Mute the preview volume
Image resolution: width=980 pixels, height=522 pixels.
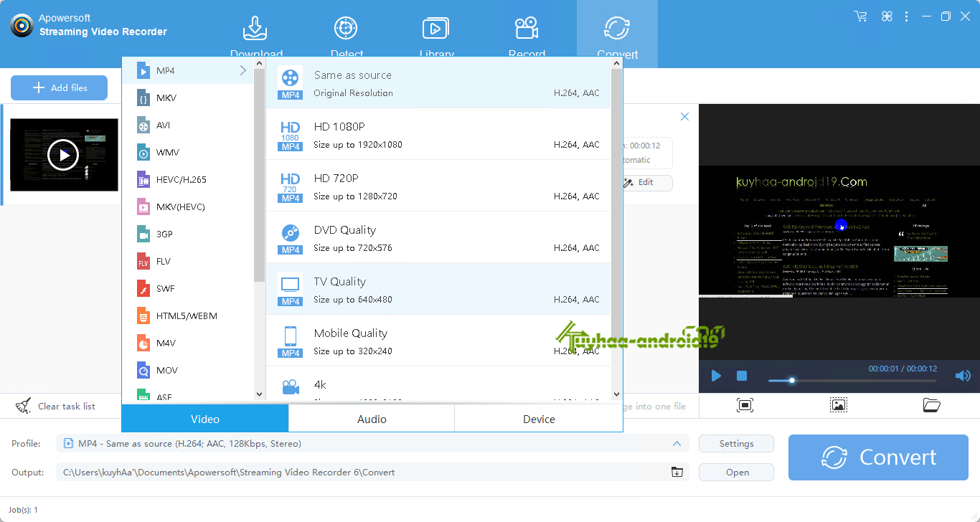(x=962, y=376)
